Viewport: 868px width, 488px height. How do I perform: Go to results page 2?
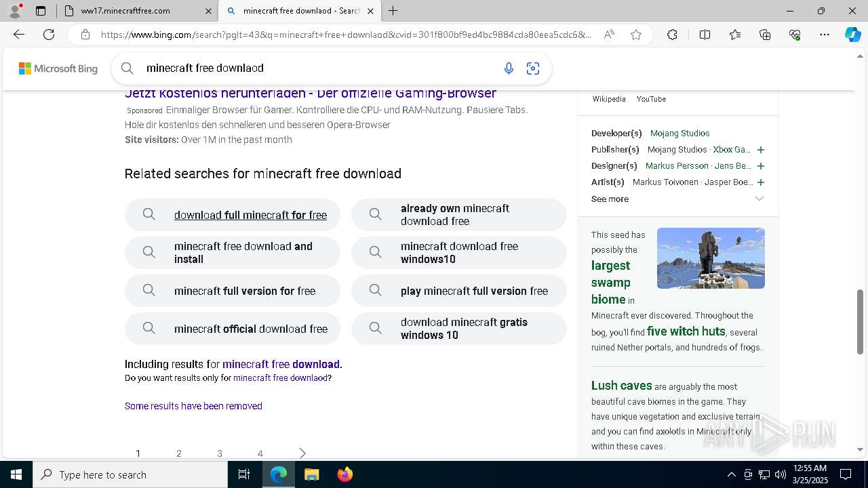179,453
